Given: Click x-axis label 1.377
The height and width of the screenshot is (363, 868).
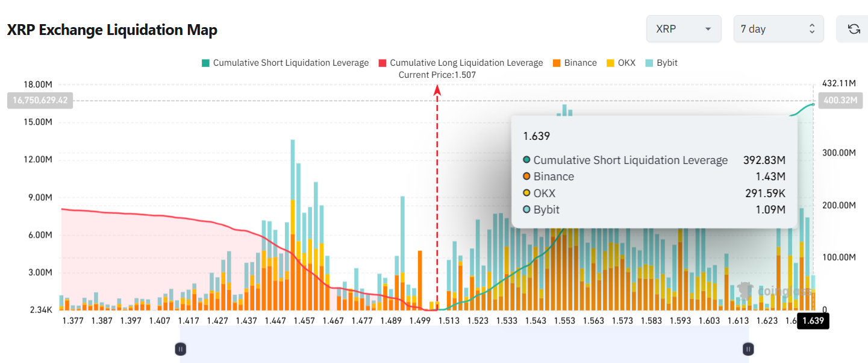Looking at the screenshot, I should click(x=73, y=321).
